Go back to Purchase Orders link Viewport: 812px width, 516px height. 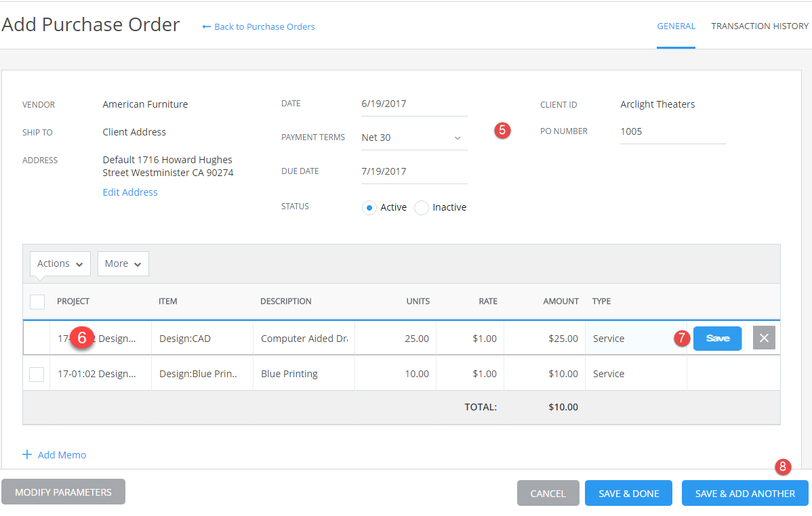click(264, 27)
